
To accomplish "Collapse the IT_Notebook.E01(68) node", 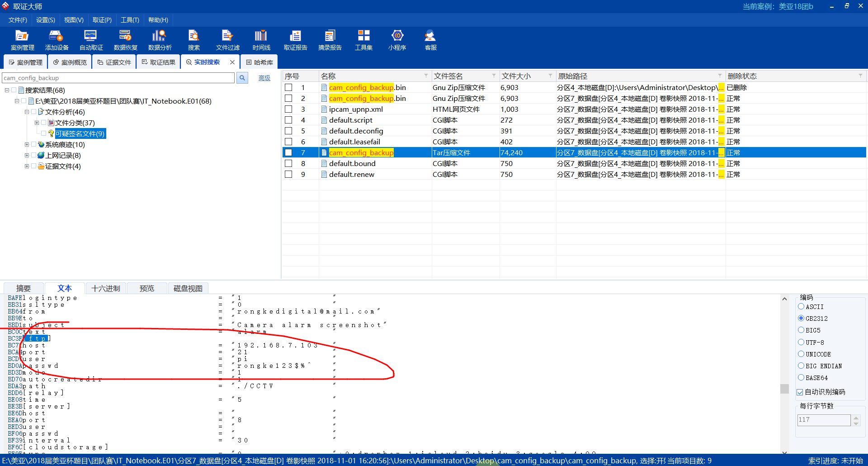I will tap(17, 101).
